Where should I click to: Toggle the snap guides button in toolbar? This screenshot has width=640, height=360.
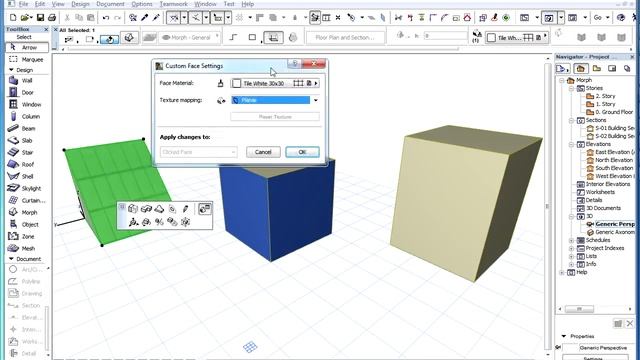coord(196,18)
